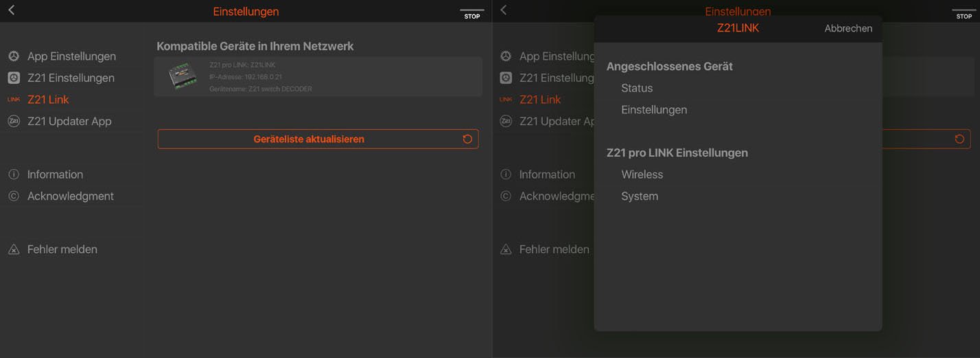Click the Z21 Einstellungen icon on left screen
Viewport: 980px width, 358px height.
point(14,78)
